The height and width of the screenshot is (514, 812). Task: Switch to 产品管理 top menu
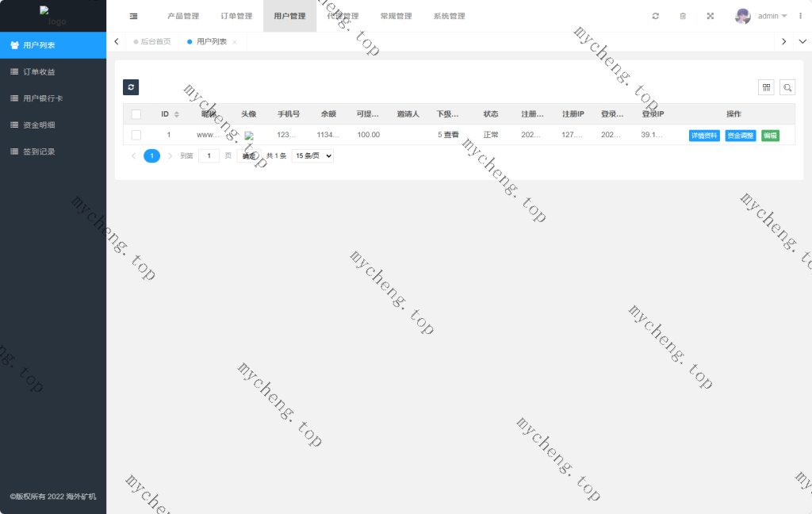[183, 16]
